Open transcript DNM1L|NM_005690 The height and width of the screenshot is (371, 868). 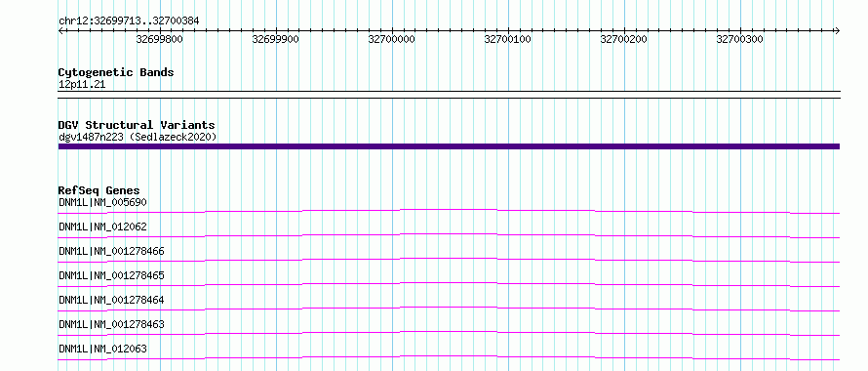coord(103,202)
